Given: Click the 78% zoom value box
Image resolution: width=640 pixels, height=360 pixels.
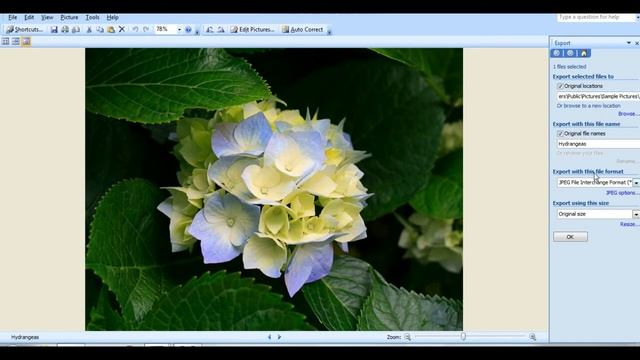Looking at the screenshot, I should tap(166, 29).
